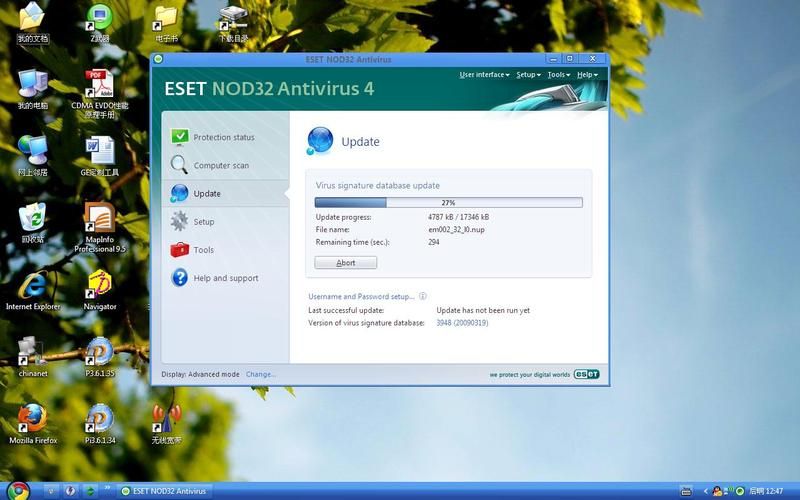Click the info icon beside Username and Password setup
The image size is (800, 500).
[423, 296]
